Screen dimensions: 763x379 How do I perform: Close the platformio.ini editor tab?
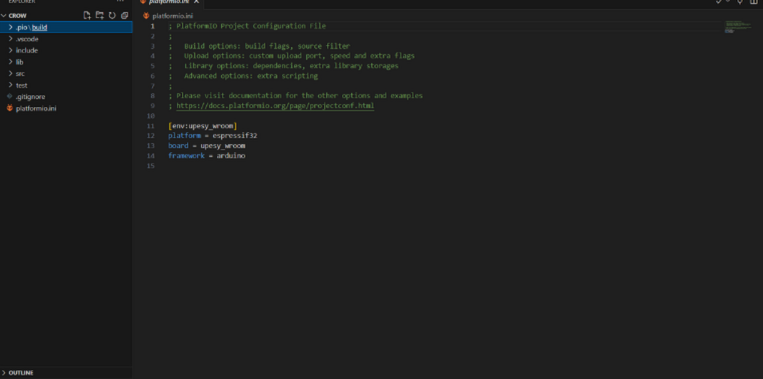196,2
